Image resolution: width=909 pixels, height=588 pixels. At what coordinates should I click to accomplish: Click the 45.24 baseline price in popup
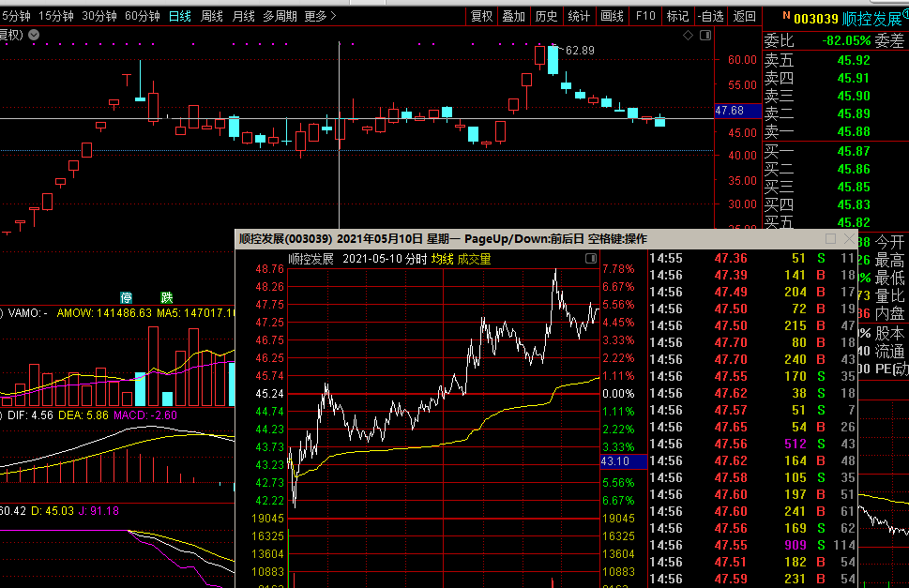(269, 394)
